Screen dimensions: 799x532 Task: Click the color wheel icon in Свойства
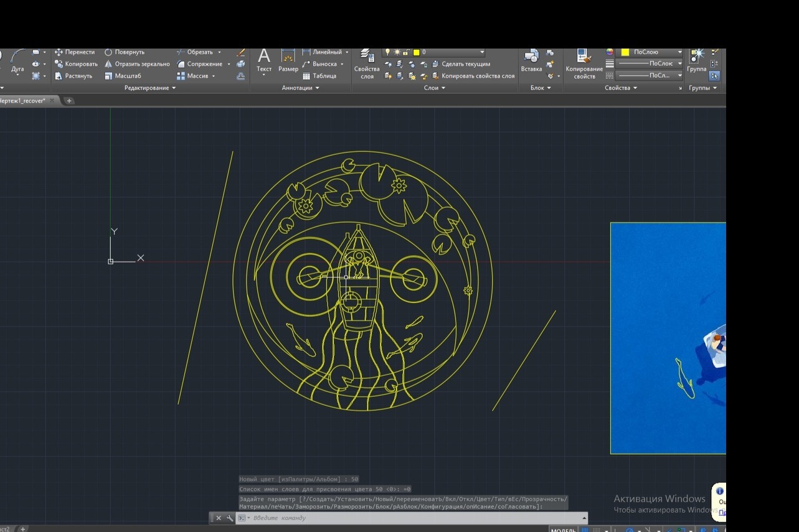click(x=610, y=52)
